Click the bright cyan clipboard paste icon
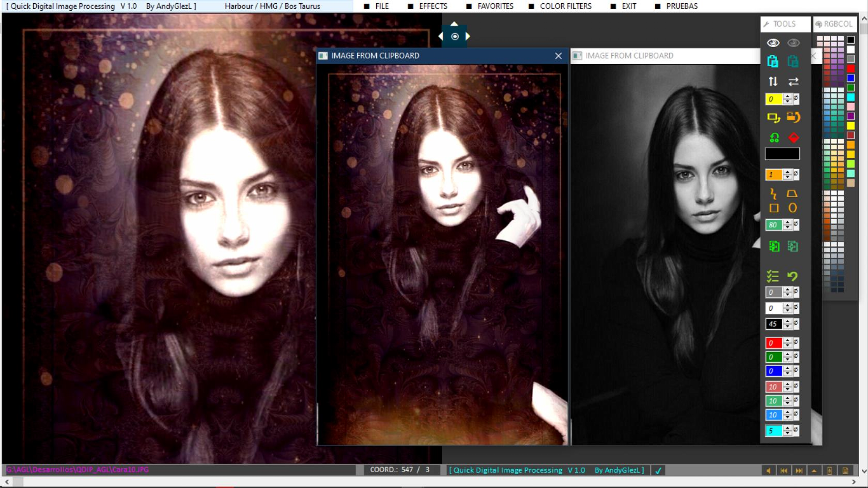 pyautogui.click(x=773, y=62)
